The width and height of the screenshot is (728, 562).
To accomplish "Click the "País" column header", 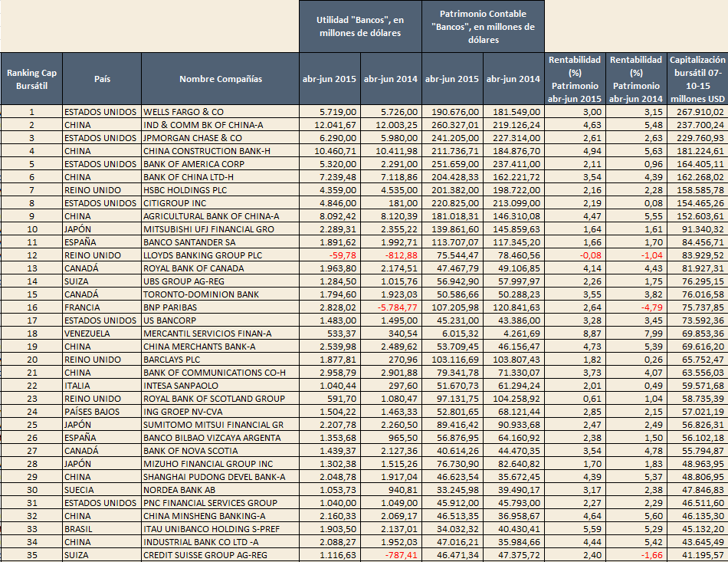I will [x=102, y=79].
